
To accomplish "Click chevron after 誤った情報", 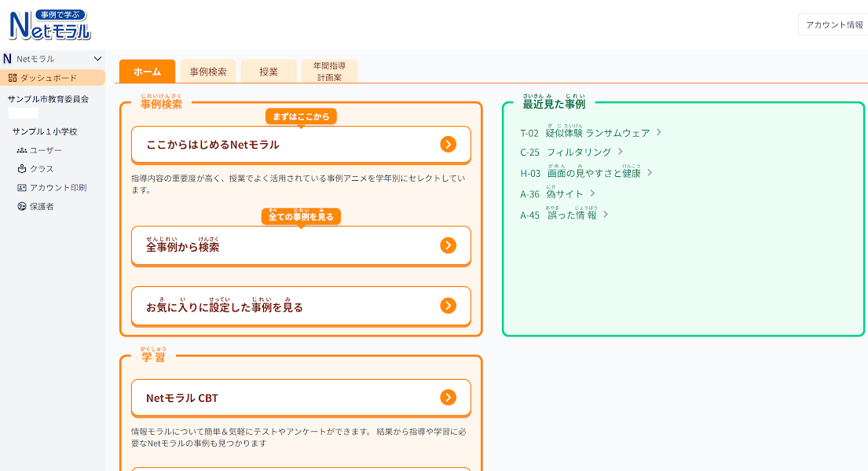I will point(606,215).
